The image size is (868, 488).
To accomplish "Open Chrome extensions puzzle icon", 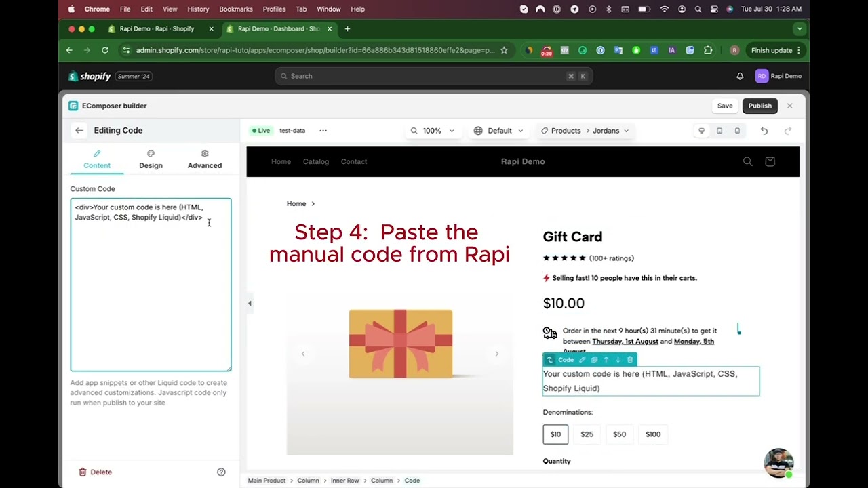I will pyautogui.click(x=708, y=50).
